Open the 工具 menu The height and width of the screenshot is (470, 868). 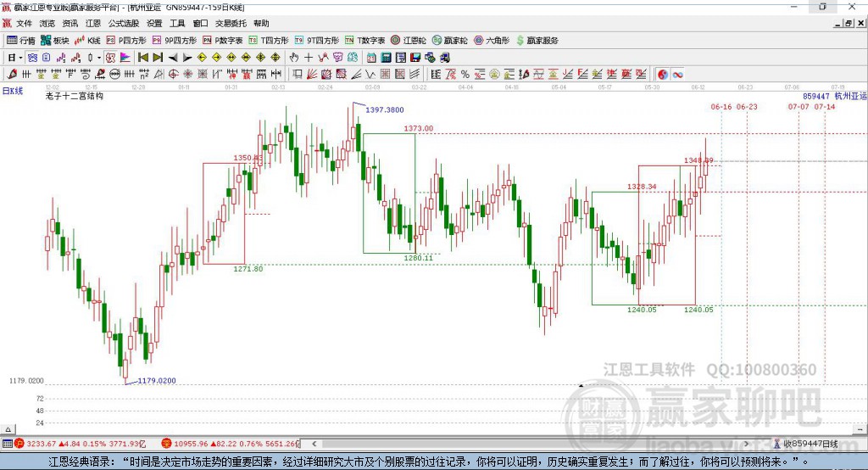coord(177,23)
